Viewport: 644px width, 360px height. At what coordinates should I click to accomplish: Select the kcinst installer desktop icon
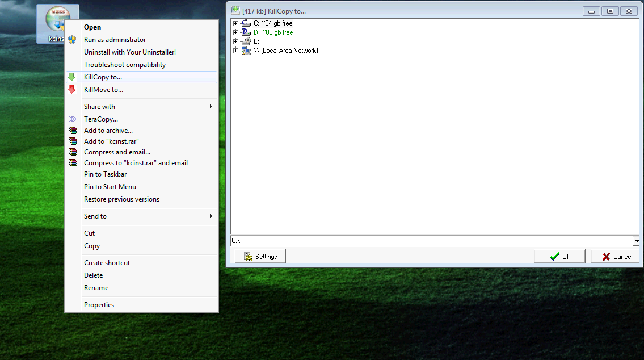(x=58, y=24)
